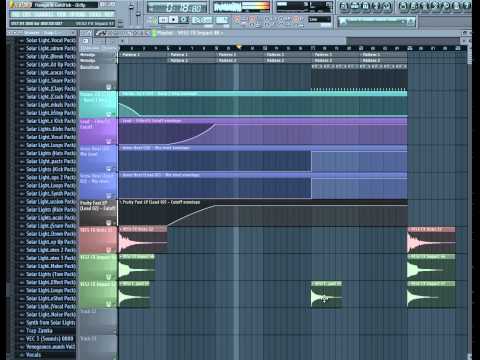Mute the upper green WSU FX Impact track
Image resolution: width=480 pixels, height=360 pixels.
coord(108,277)
